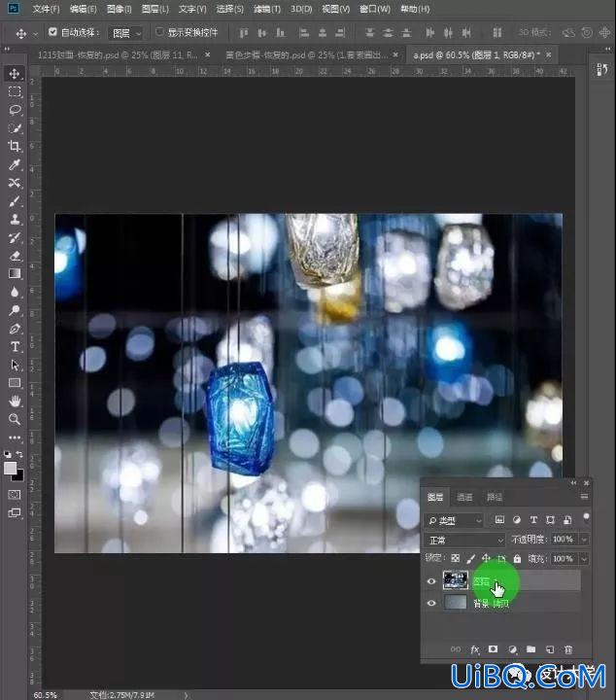The width and height of the screenshot is (616, 700).
Task: Select the Eraser tool
Action: tap(15, 256)
